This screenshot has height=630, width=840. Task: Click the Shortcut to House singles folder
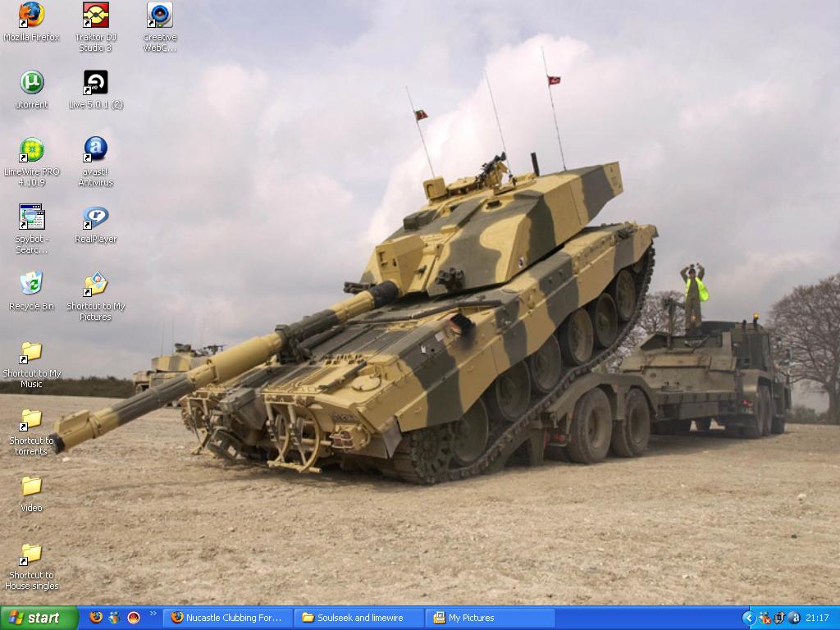coord(31,555)
